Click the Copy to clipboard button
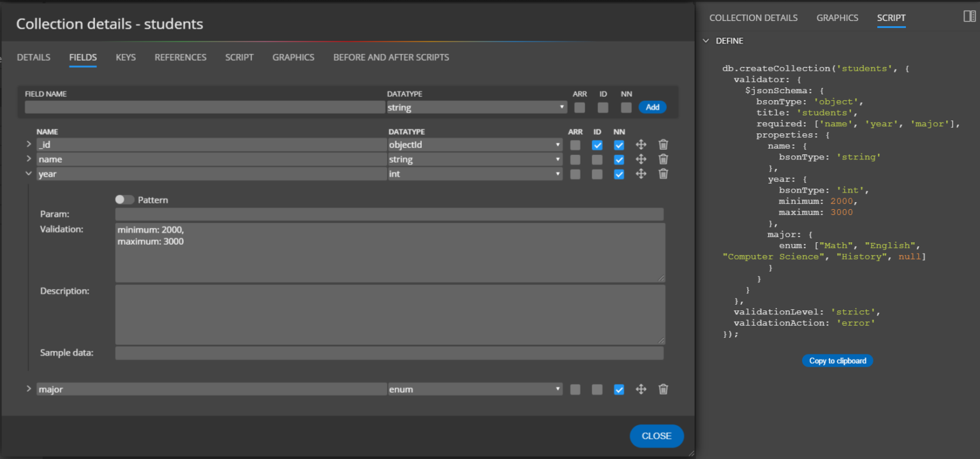The image size is (980, 459). pos(837,361)
